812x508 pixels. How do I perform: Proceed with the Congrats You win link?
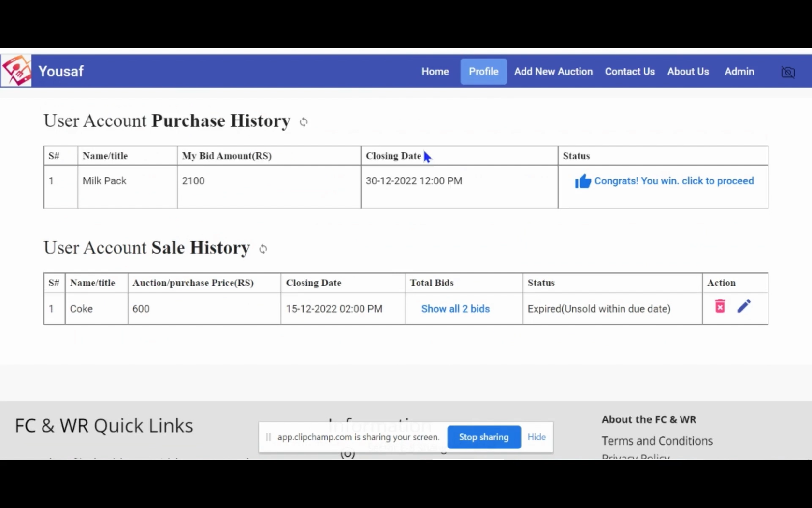coord(674,181)
